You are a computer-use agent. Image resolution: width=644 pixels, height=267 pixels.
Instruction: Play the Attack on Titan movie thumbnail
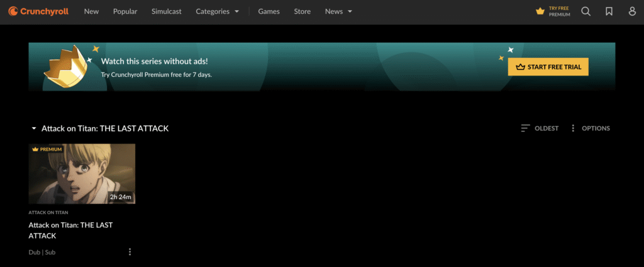coord(82,174)
